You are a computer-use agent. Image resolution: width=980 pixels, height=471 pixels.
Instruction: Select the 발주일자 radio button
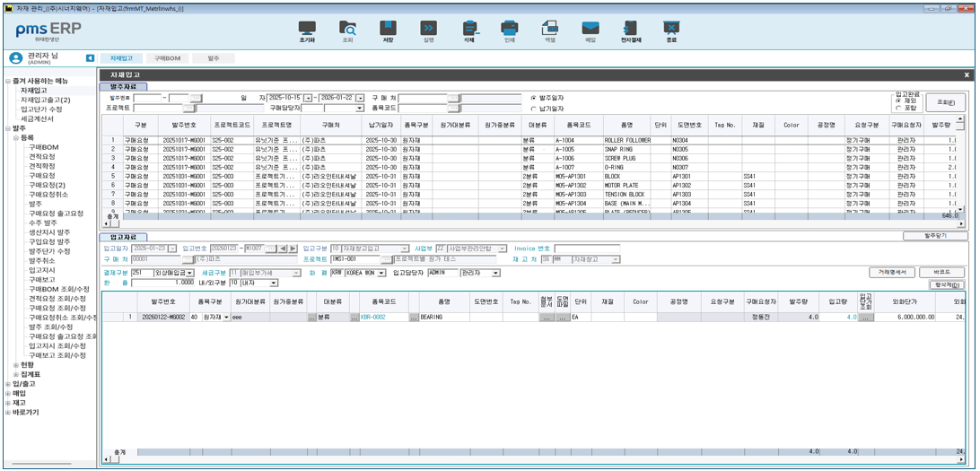click(534, 97)
